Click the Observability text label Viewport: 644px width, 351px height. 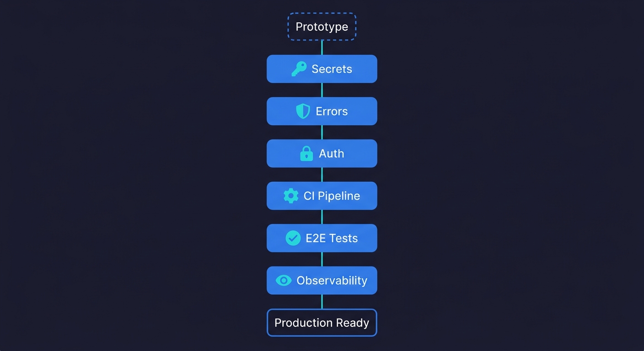(x=332, y=280)
